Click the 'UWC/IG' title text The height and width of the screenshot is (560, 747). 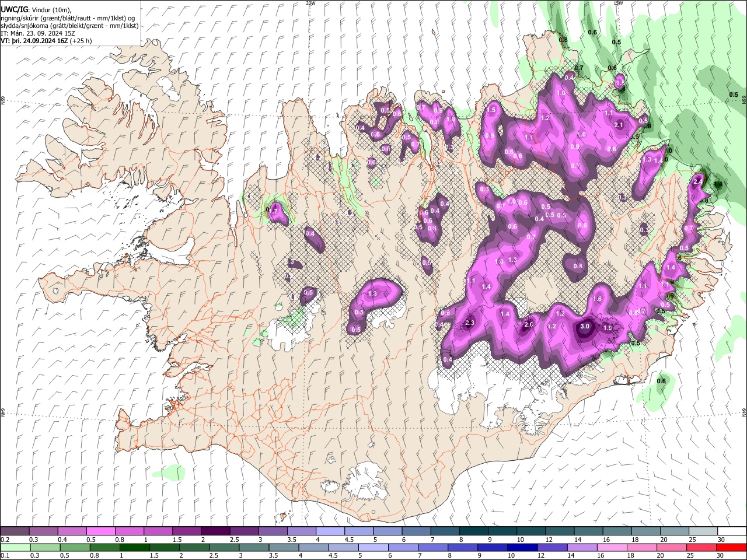14,9
